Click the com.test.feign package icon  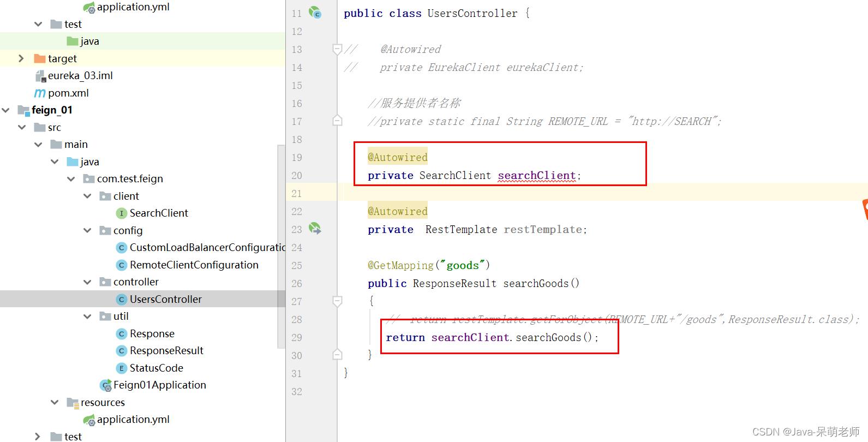pyautogui.click(x=89, y=179)
